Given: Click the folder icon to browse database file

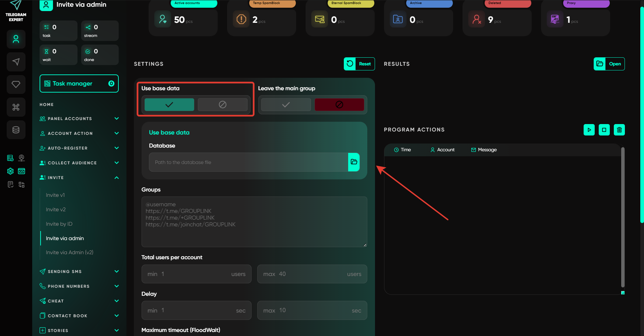Looking at the screenshot, I should (354, 162).
